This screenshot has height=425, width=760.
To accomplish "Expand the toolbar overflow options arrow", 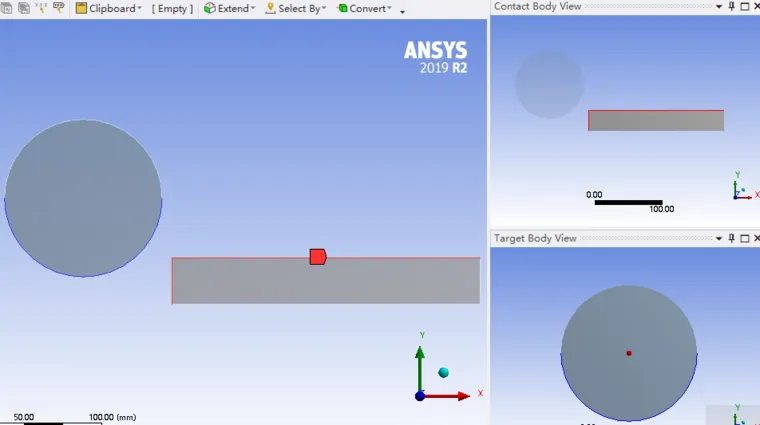I will 402,11.
